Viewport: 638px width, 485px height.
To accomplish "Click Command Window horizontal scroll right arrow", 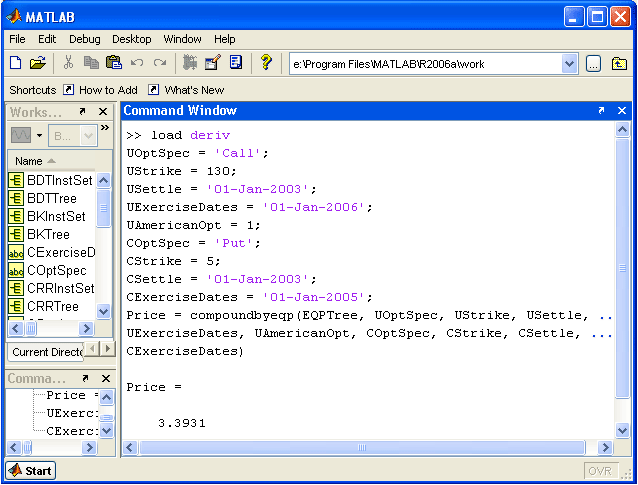I will click(x=605, y=448).
